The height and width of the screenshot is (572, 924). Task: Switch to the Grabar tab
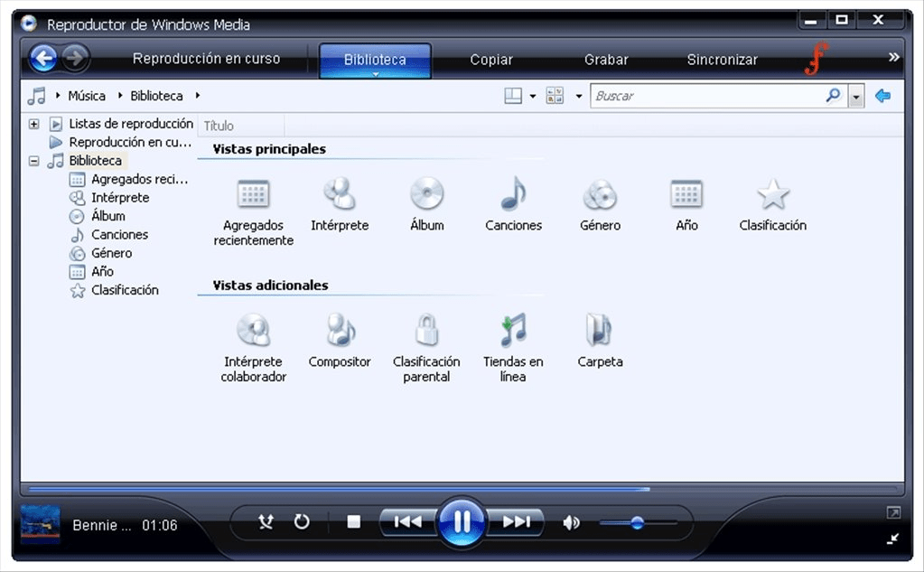605,60
